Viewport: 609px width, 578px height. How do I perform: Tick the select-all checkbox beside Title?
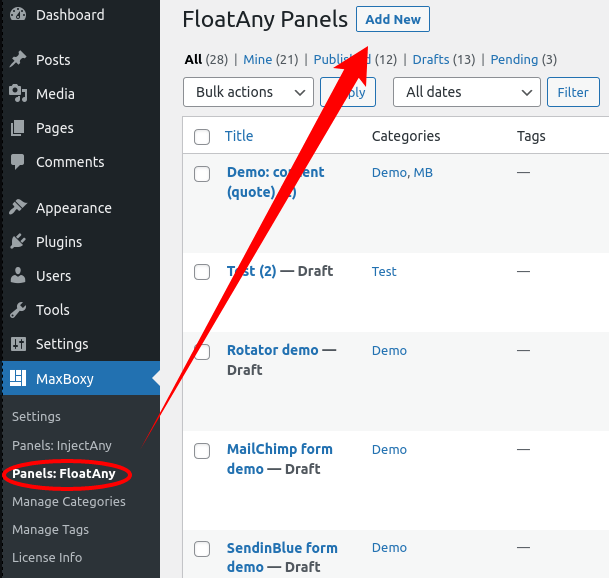[202, 137]
